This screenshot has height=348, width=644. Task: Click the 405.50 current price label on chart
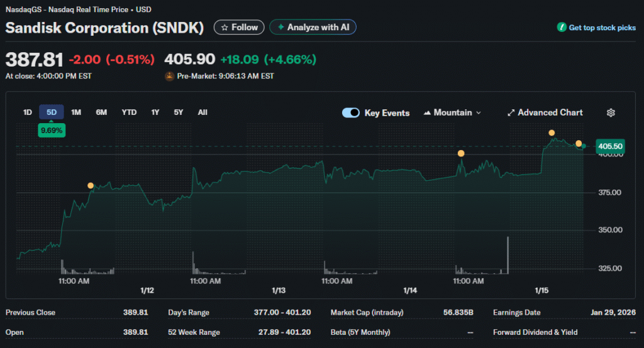point(610,146)
